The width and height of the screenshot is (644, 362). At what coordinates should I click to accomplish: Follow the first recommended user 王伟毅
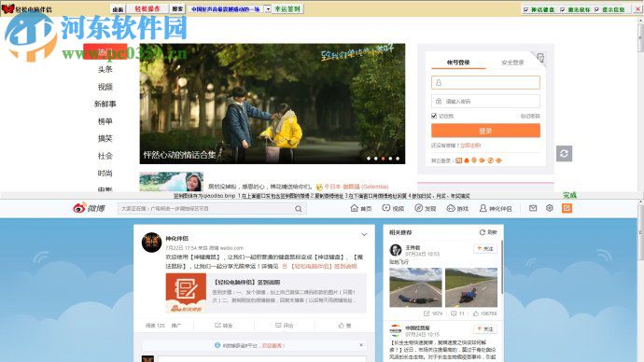point(485,249)
